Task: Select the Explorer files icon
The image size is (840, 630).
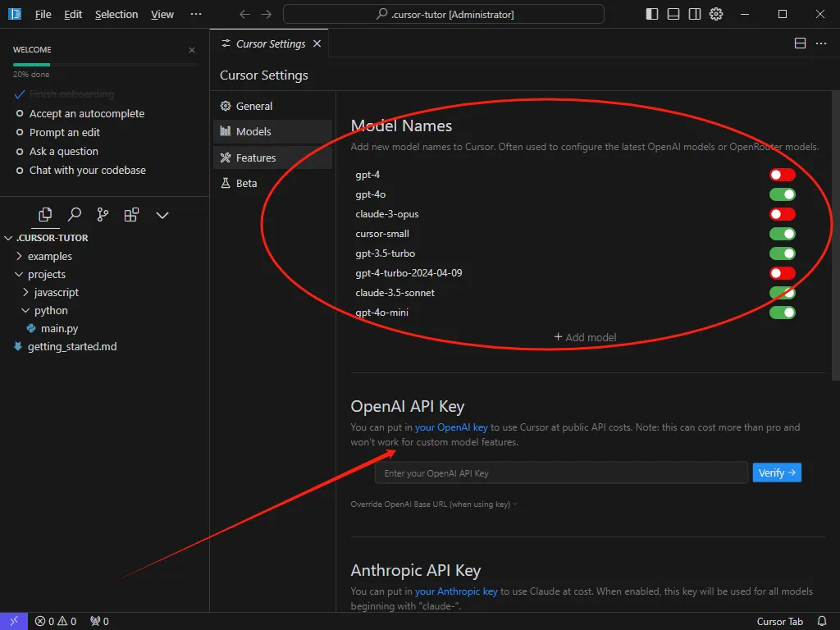Action: pos(46,215)
